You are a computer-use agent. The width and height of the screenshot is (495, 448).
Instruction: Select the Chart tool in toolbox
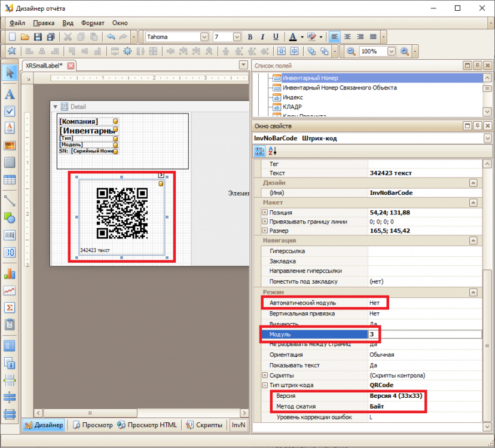[10, 274]
